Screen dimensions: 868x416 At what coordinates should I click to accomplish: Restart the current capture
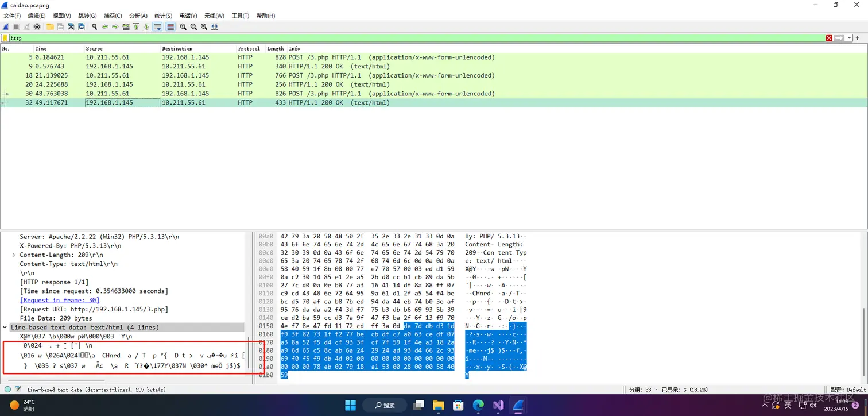point(27,27)
